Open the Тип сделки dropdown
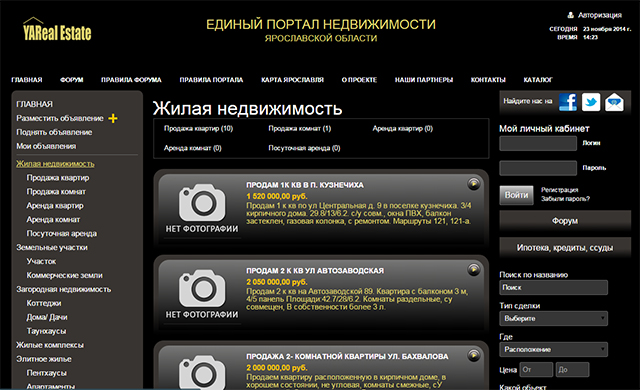Viewport: 640px width, 390px height. coord(553,319)
